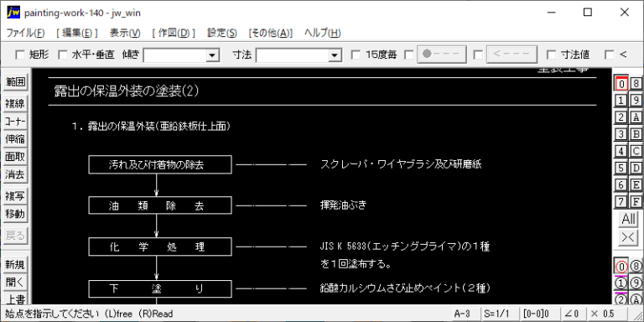Click the <--- arrow style button
This screenshot has height=322, width=644.
coord(512,55)
